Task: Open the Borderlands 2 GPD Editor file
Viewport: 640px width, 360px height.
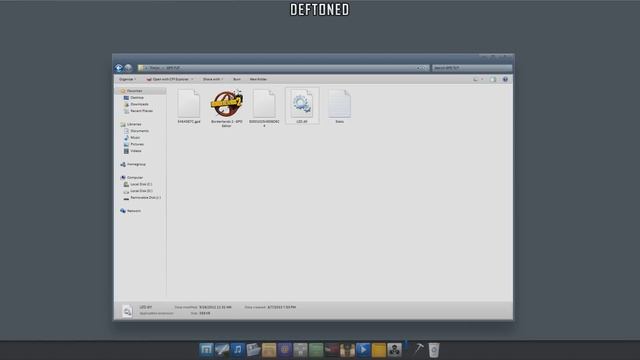Action: [227, 108]
